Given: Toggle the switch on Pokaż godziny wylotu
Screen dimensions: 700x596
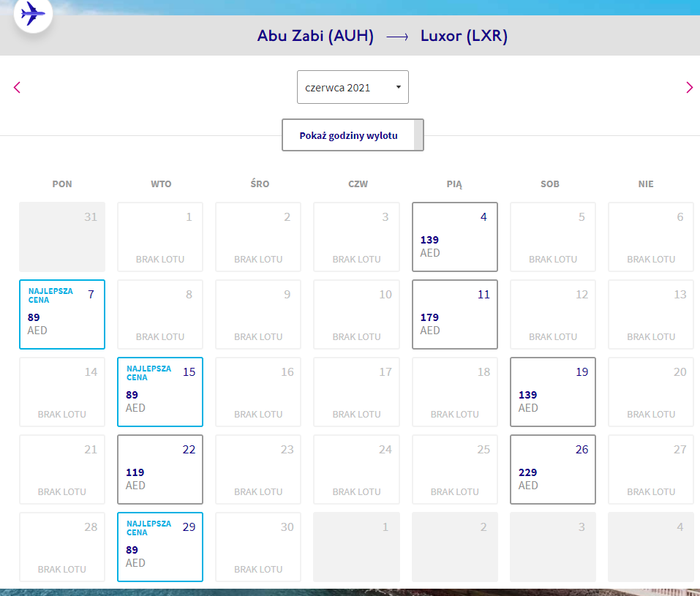Looking at the screenshot, I should pyautogui.click(x=418, y=135).
